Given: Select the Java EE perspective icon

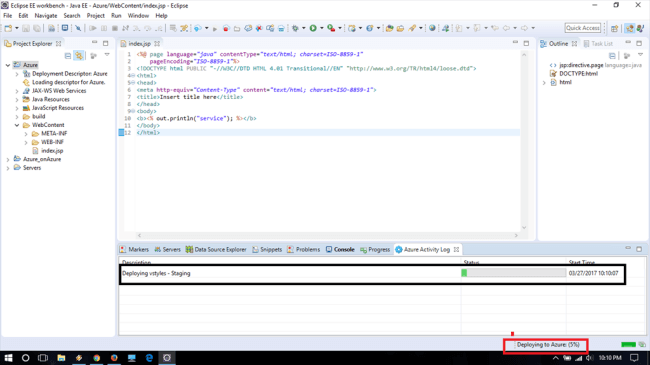Looking at the screenshot, I should pos(630,28).
